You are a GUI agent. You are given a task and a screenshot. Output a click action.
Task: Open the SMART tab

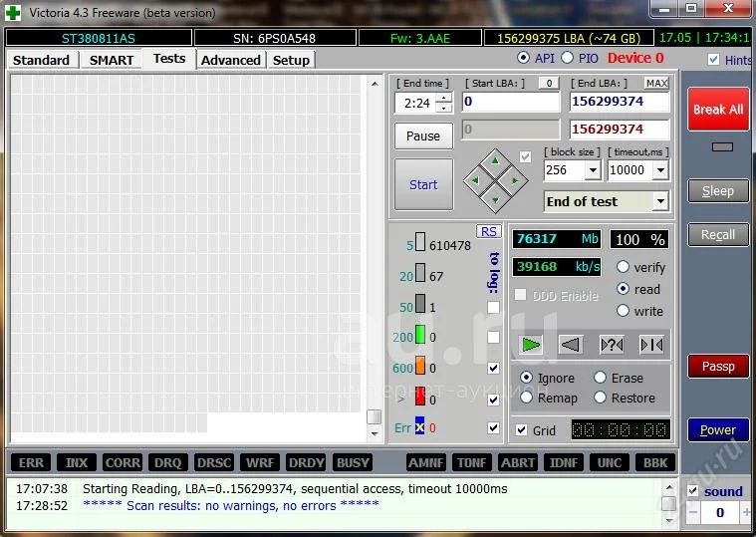(x=112, y=60)
